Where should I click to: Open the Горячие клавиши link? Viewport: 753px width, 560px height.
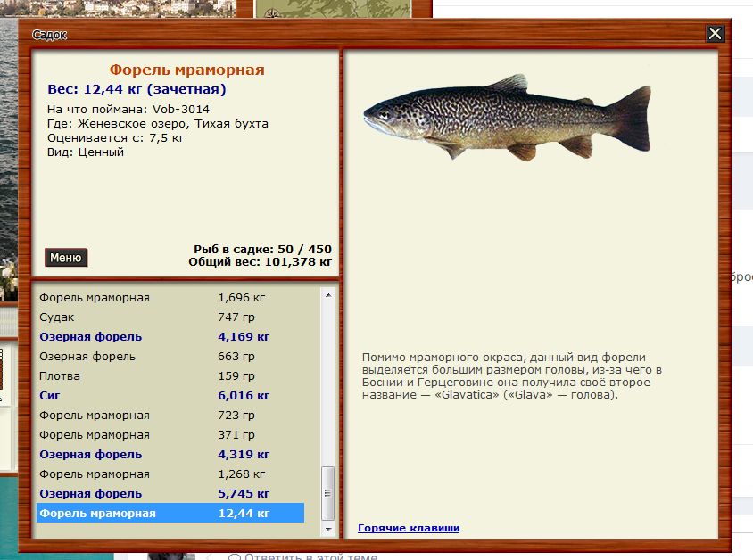point(409,528)
